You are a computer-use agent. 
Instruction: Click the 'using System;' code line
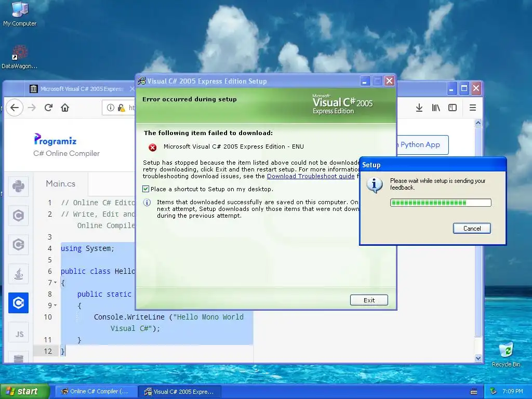click(x=87, y=248)
